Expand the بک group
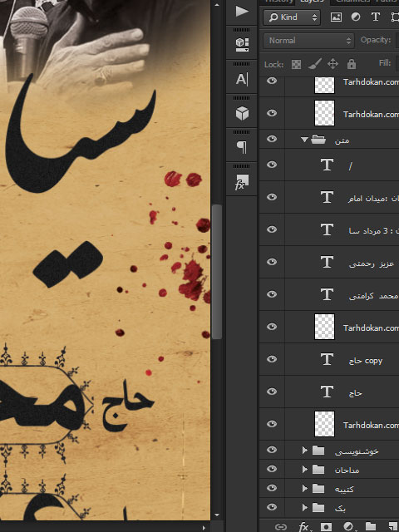The image size is (399, 532). coord(304,508)
